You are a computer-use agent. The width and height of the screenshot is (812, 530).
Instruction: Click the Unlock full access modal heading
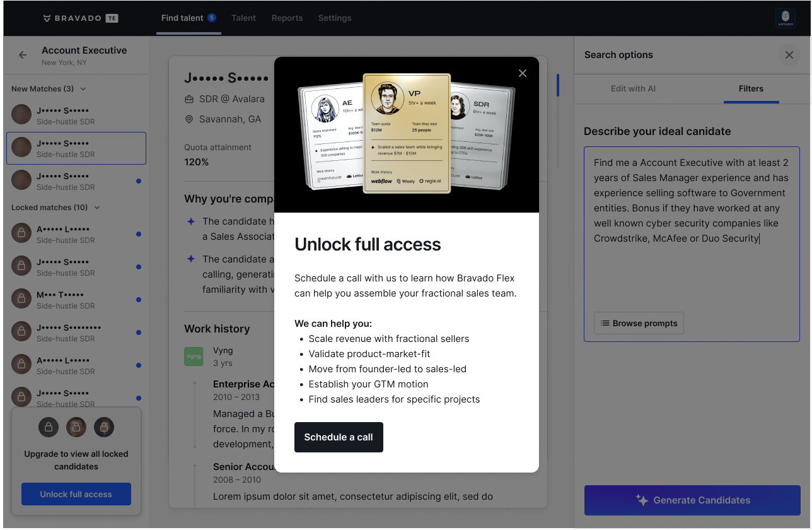[x=368, y=244]
